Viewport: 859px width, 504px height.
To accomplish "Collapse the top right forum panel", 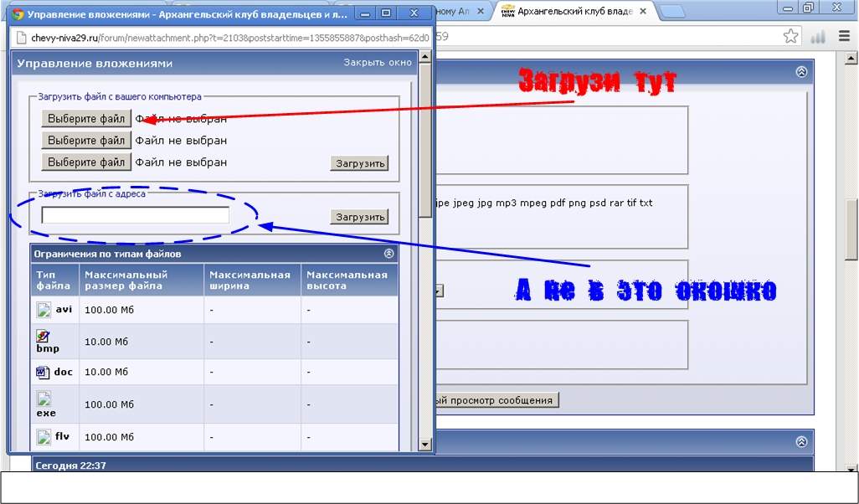I will click(x=801, y=72).
